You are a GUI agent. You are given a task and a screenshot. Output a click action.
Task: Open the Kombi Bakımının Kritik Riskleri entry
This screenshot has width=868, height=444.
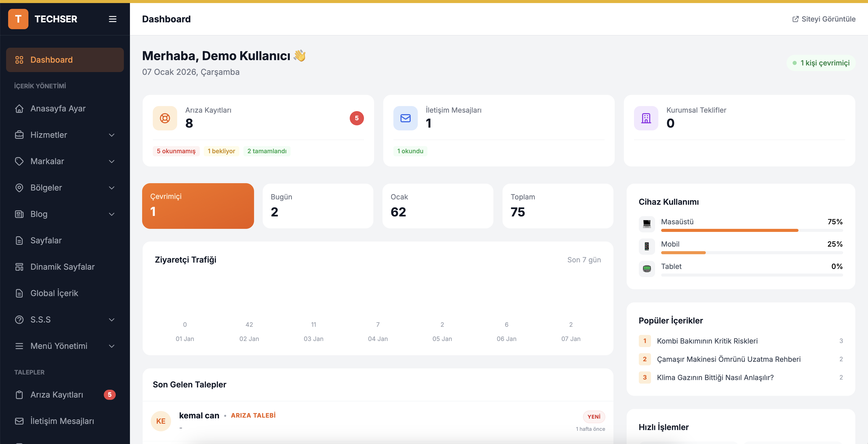tap(707, 340)
